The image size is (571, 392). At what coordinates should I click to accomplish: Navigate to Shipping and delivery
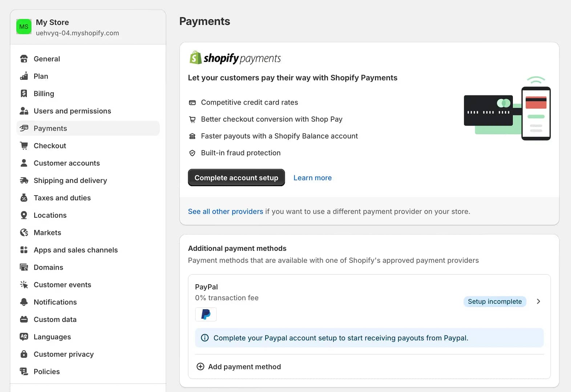pos(88,180)
